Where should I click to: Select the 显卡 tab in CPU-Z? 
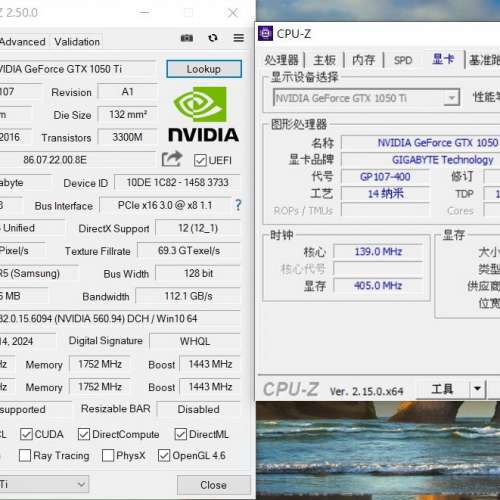443,59
